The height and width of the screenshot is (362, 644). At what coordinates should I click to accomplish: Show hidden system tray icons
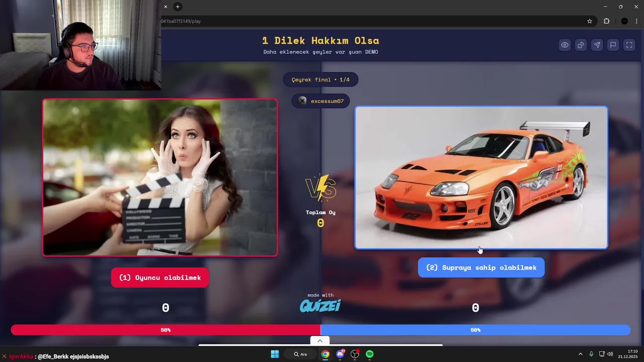[580, 354]
